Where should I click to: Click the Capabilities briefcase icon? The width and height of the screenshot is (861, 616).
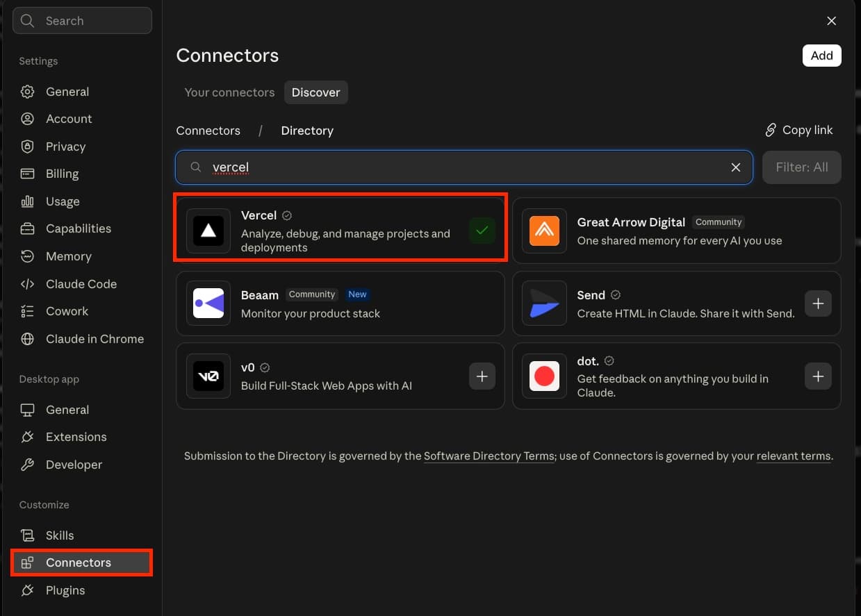27,228
